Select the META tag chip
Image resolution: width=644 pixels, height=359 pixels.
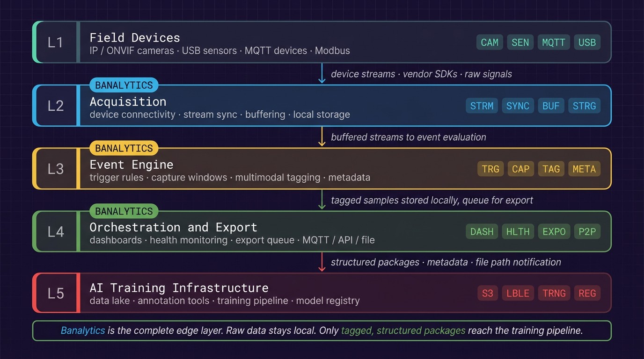tap(584, 169)
